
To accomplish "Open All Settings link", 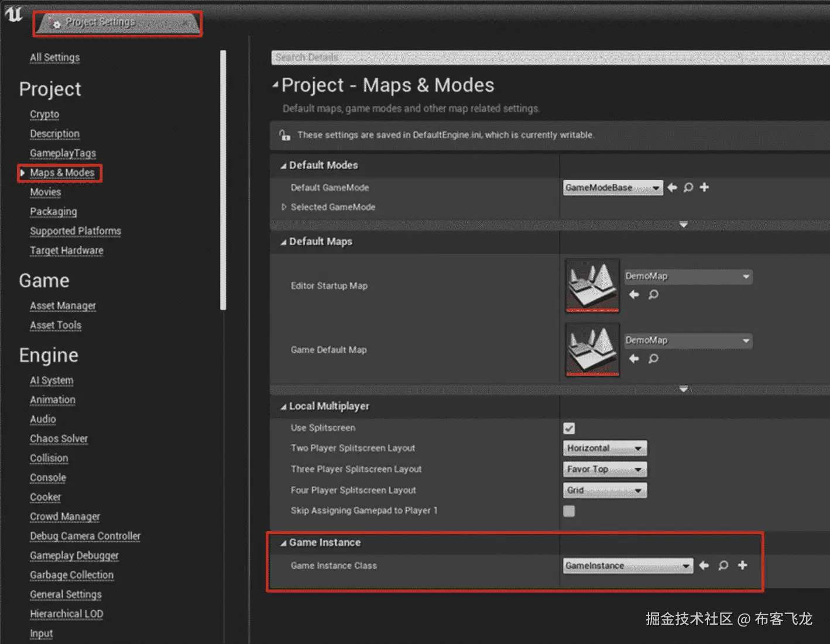I will click(x=55, y=57).
